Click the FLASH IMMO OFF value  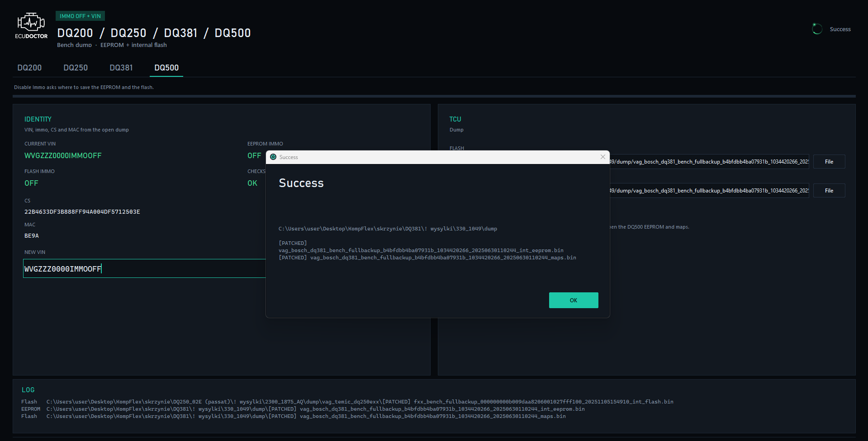(31, 183)
